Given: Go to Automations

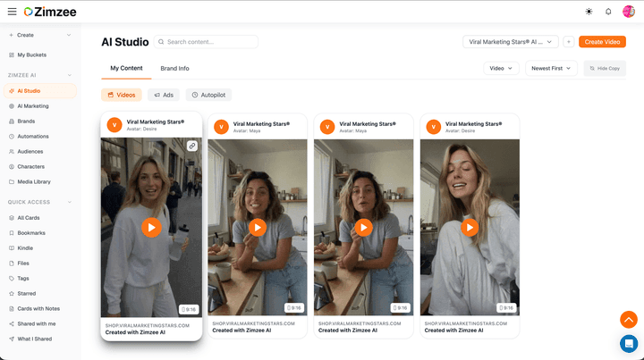Looking at the screenshot, I should (x=40, y=137).
